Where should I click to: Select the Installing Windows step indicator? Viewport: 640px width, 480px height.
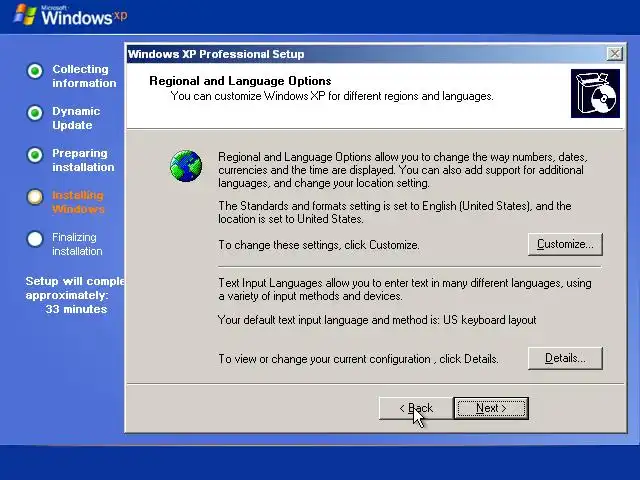pos(35,197)
